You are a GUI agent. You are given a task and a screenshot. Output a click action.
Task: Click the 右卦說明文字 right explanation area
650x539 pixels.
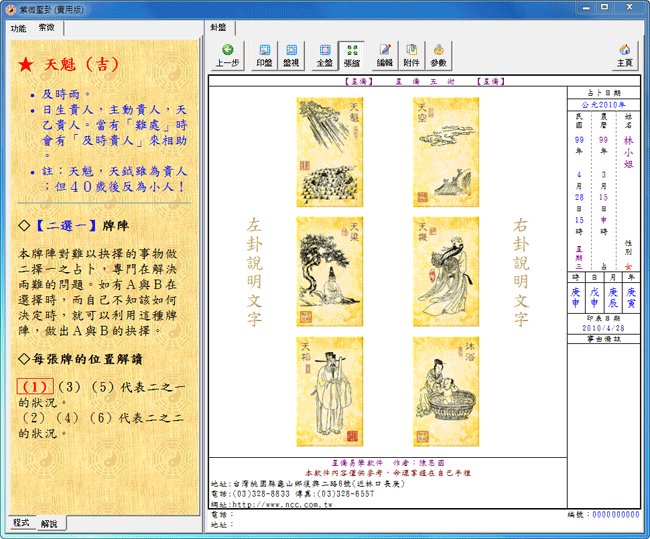pyautogui.click(x=521, y=272)
